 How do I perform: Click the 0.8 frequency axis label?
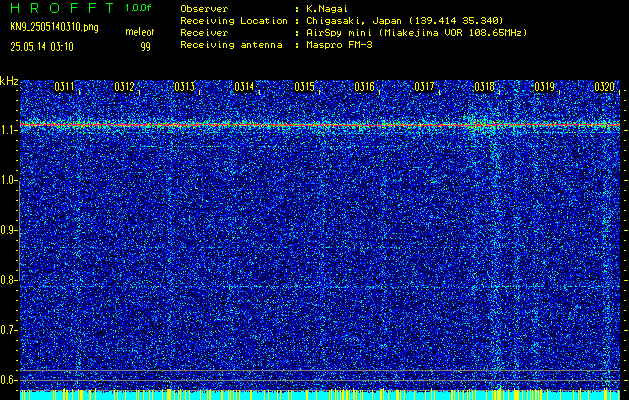click(x=9, y=280)
